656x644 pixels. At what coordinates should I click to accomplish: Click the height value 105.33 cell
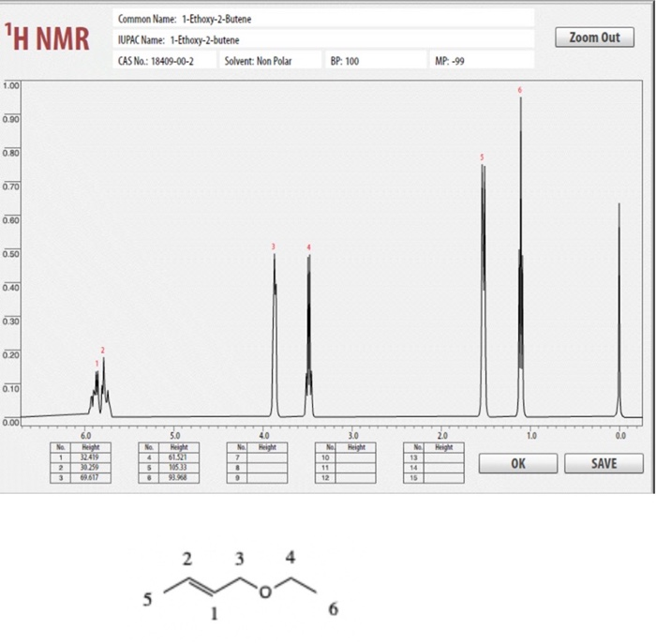pyautogui.click(x=179, y=468)
